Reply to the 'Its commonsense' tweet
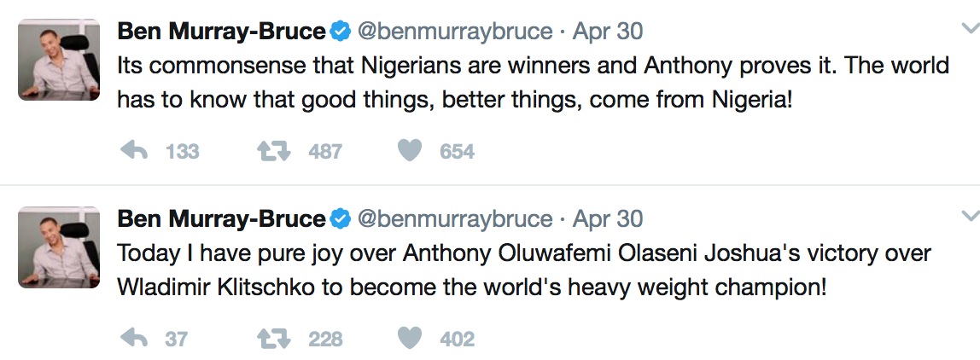The image size is (980, 360). pos(134,151)
